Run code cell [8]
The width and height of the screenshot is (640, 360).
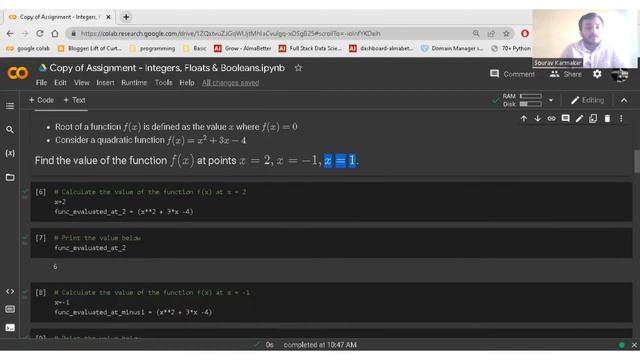pyautogui.click(x=40, y=293)
